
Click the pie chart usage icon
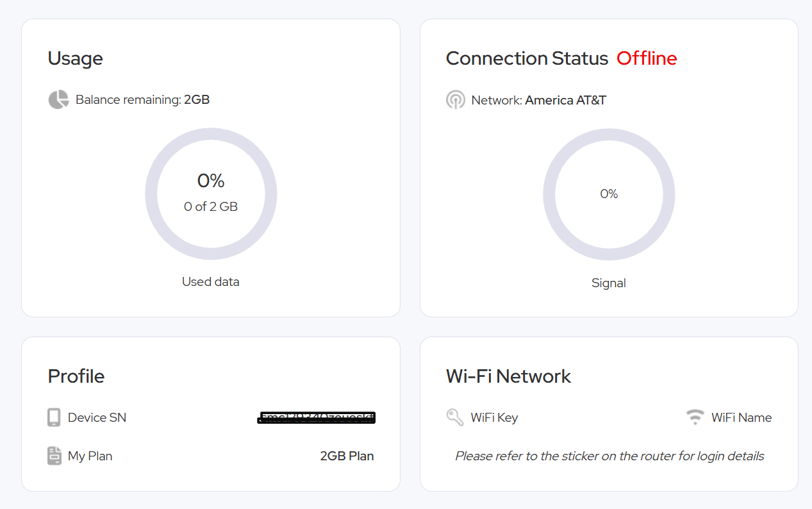58,99
